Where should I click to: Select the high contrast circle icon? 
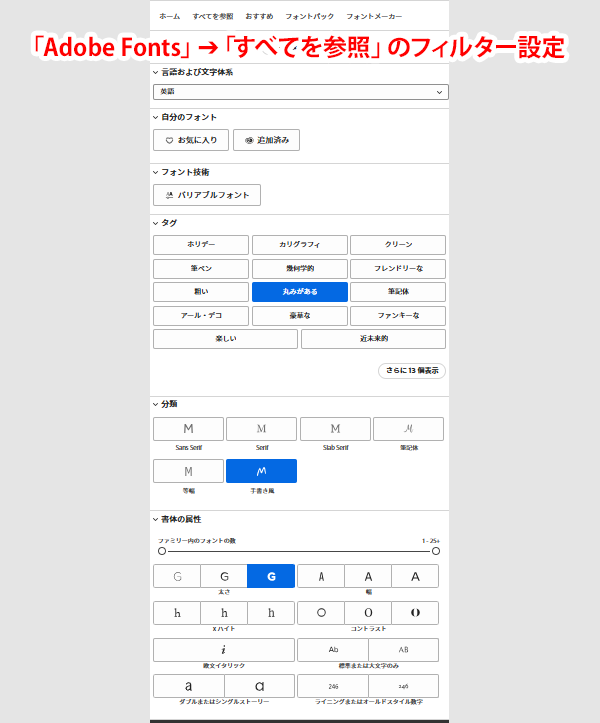tap(415, 613)
